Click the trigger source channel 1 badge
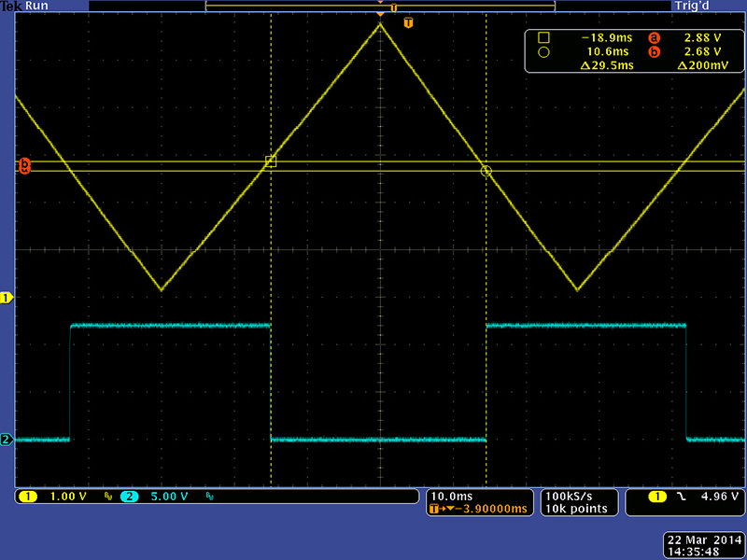The height and width of the screenshot is (560, 747). coord(657,497)
